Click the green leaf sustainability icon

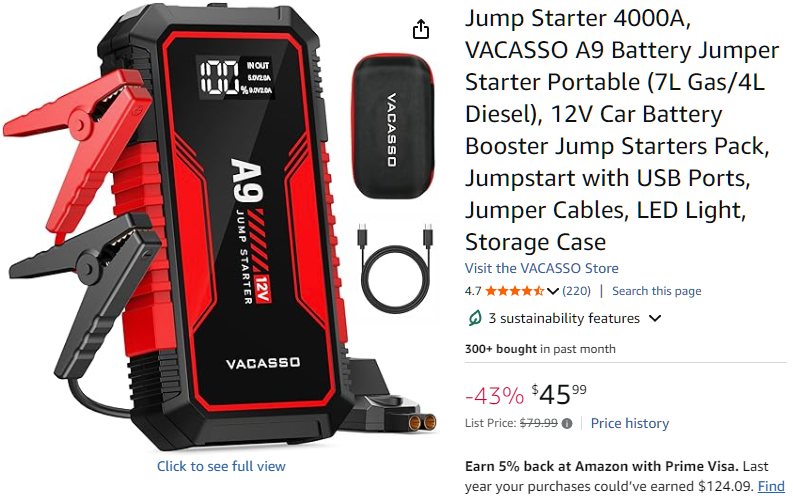[x=474, y=319]
